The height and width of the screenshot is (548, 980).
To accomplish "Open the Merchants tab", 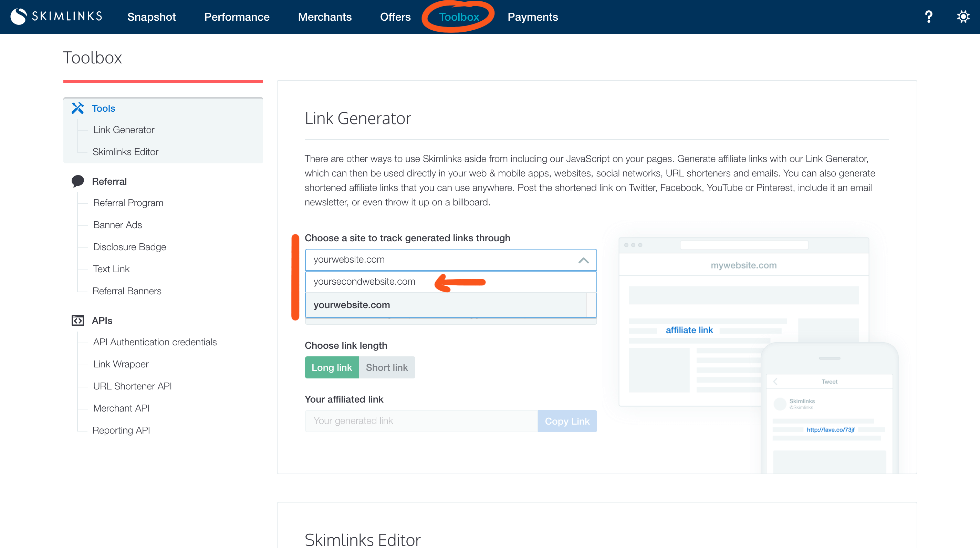I will coord(324,17).
